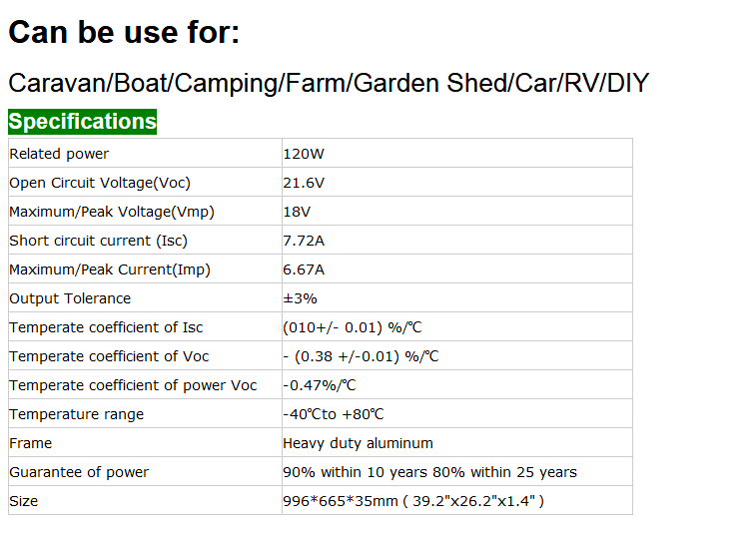Viewport: 756px width, 540px height.
Task: Click the -0.47%/℃ value cell
Action: (320, 385)
